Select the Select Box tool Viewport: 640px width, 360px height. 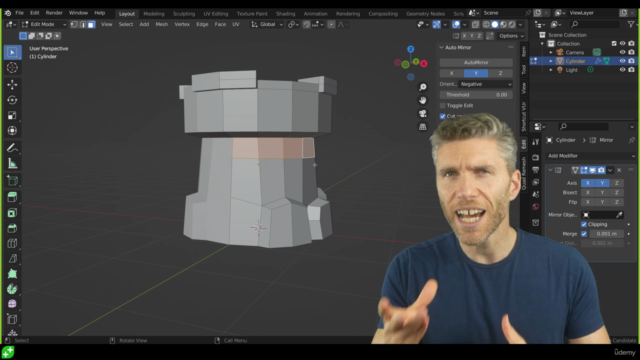pos(12,52)
